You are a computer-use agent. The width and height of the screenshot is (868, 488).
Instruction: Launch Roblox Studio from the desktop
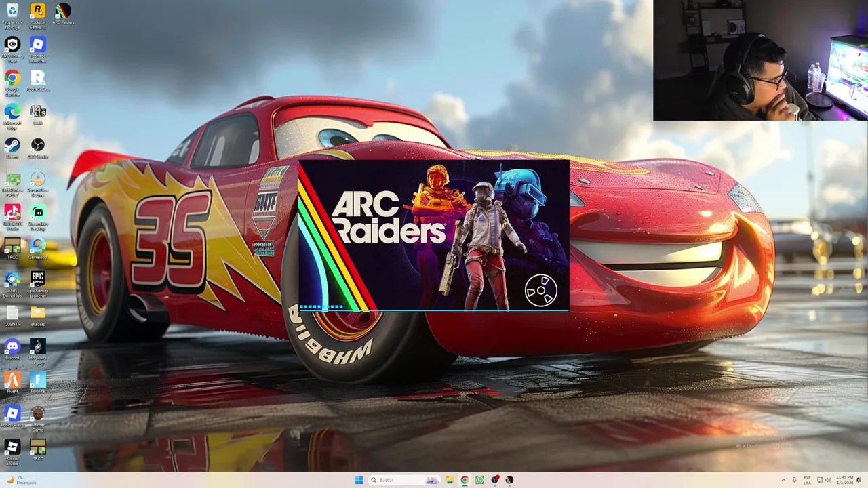[x=12, y=452]
